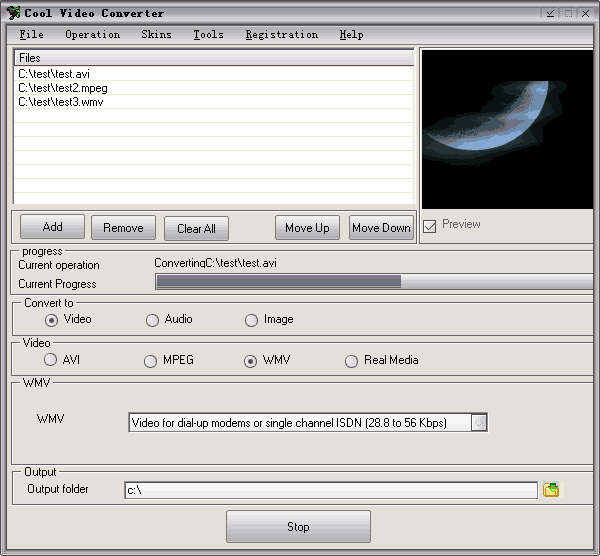Open the Tools menu

pos(208,34)
